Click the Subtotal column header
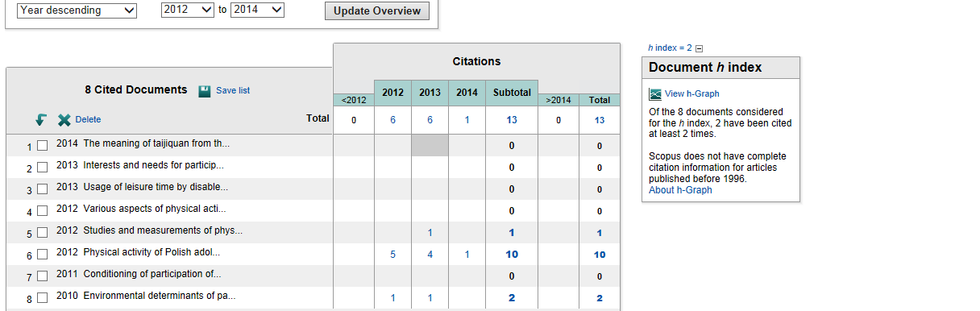The height and width of the screenshot is (311, 980). [512, 93]
